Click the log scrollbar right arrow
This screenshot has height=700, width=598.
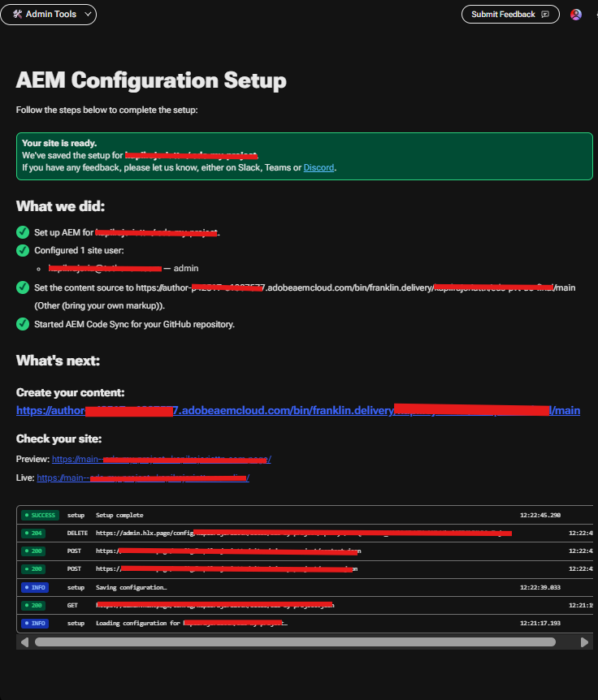[x=584, y=642]
